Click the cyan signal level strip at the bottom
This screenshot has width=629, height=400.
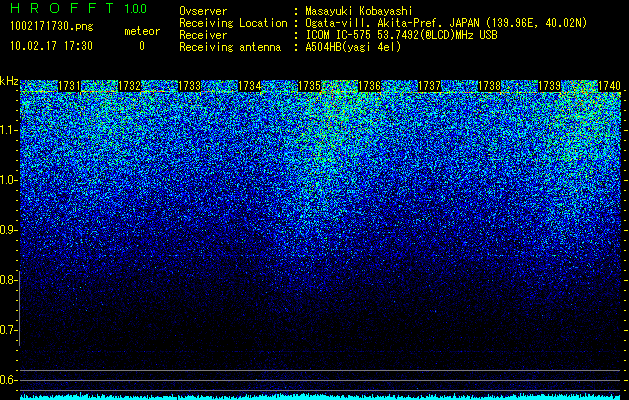pos(320,397)
